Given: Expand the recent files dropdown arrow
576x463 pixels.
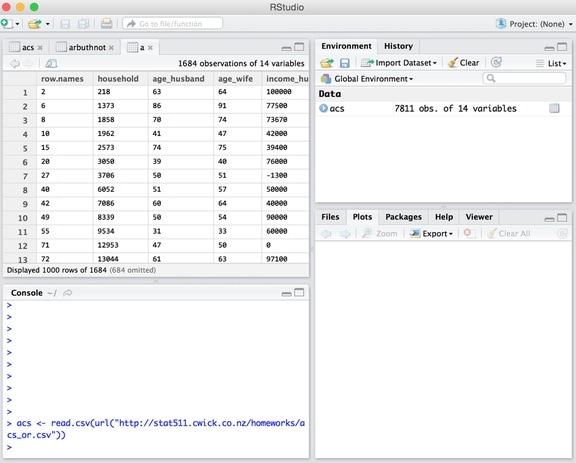Looking at the screenshot, I should (x=48, y=24).
